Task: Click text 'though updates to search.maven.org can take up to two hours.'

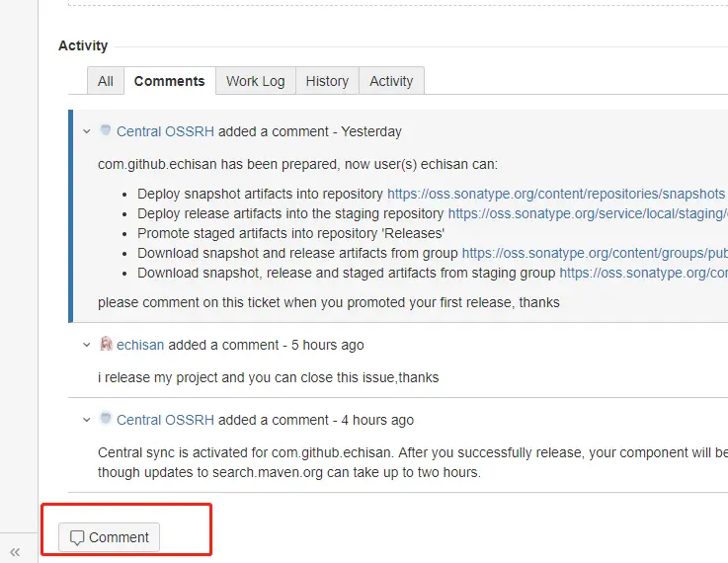Action: [x=289, y=472]
